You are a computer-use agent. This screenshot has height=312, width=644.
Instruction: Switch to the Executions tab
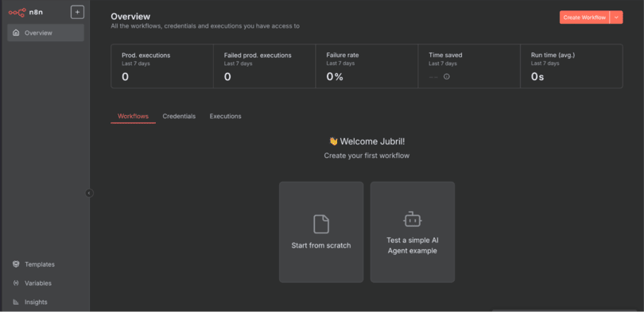[x=226, y=116]
